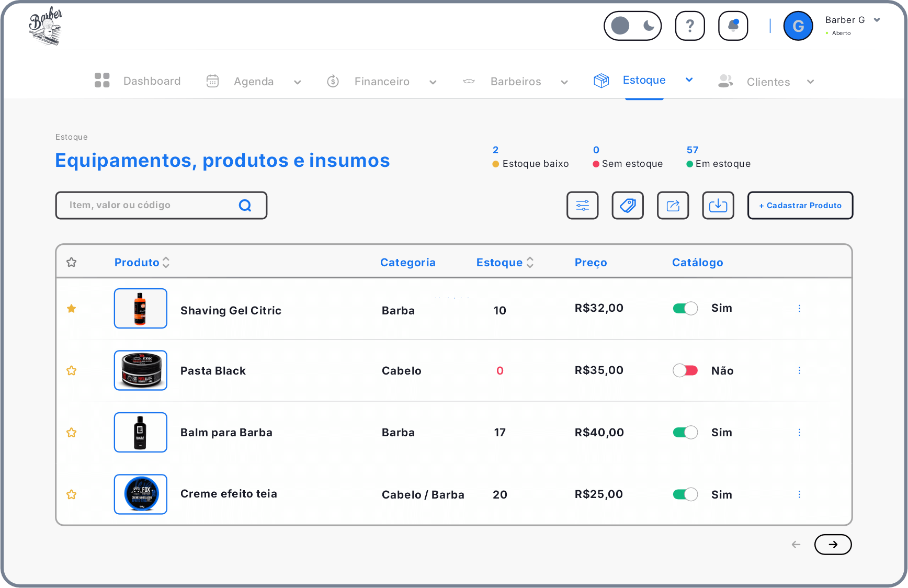Viewport: 908px width, 588px height.
Task: Click the price tag icon button
Action: (628, 205)
